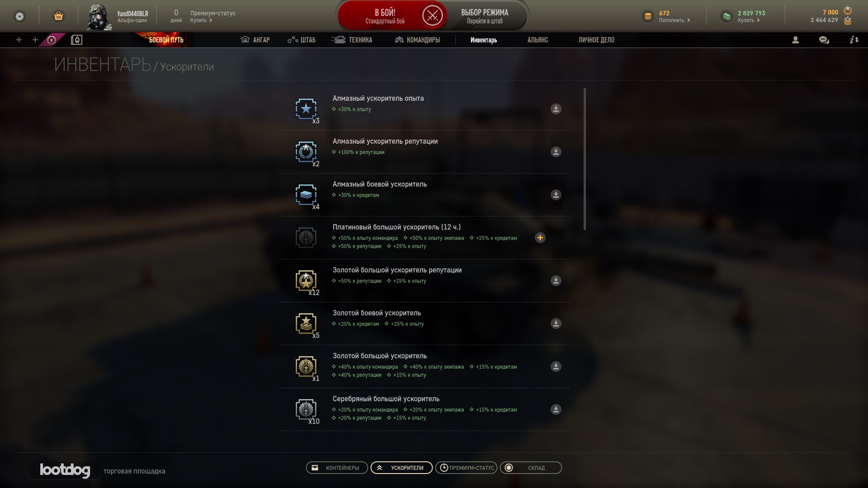868x488 pixels.
Task: Click the plus icon for Platinum booster
Action: pyautogui.click(x=540, y=238)
